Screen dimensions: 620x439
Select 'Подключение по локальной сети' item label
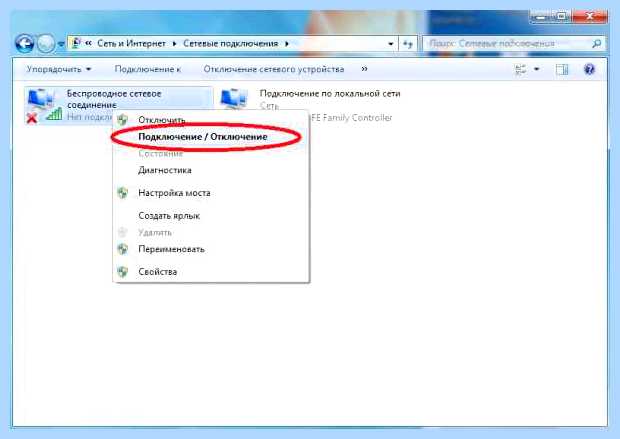pyautogui.click(x=330, y=94)
